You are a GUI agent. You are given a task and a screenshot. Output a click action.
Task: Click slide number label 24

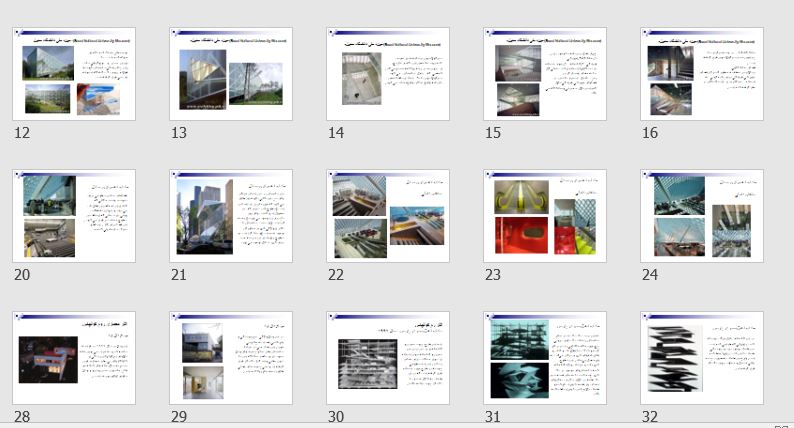pyautogui.click(x=650, y=275)
